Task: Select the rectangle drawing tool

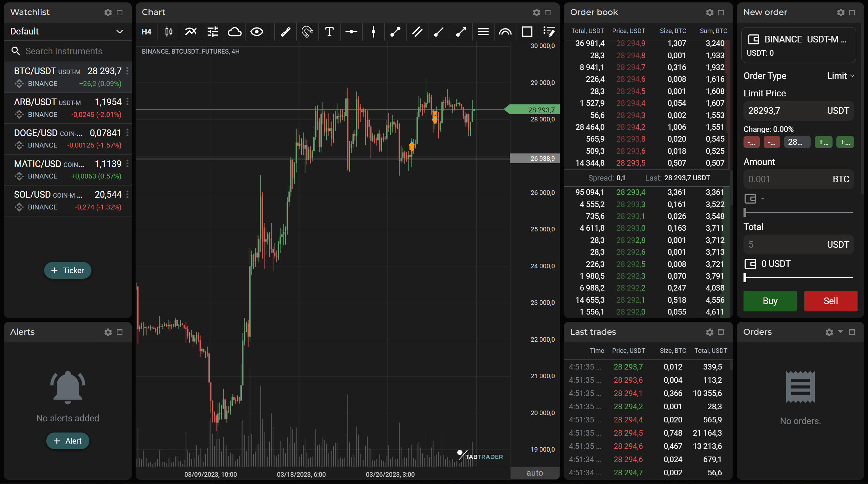Action: click(527, 32)
